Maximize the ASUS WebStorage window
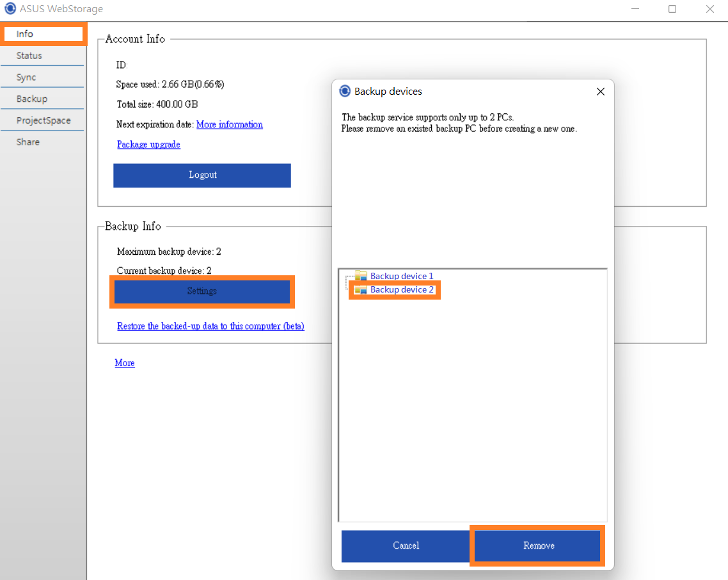The height and width of the screenshot is (580, 728). [672, 9]
